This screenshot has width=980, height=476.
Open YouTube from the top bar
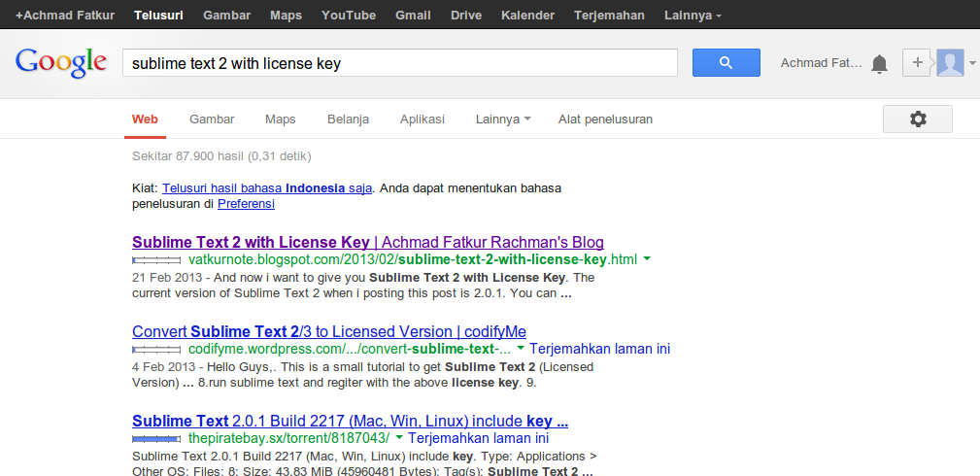coord(349,15)
